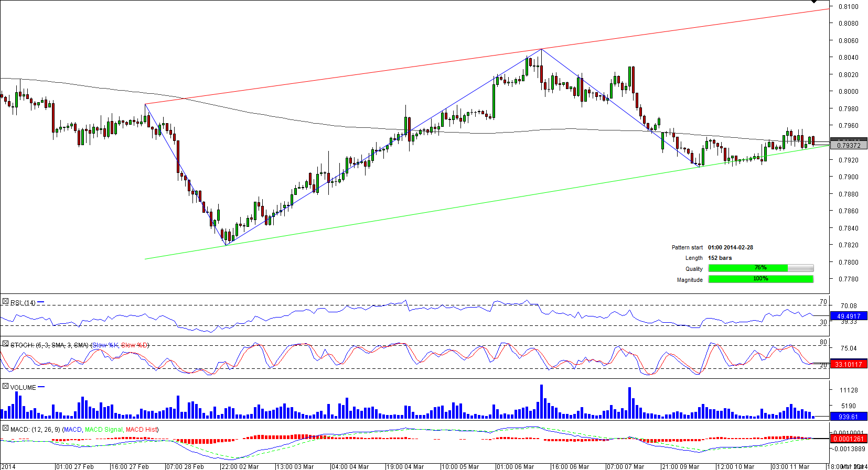Screen dimensions: 868x470
Task: Click the black marker at top right
Action: coord(814,2)
